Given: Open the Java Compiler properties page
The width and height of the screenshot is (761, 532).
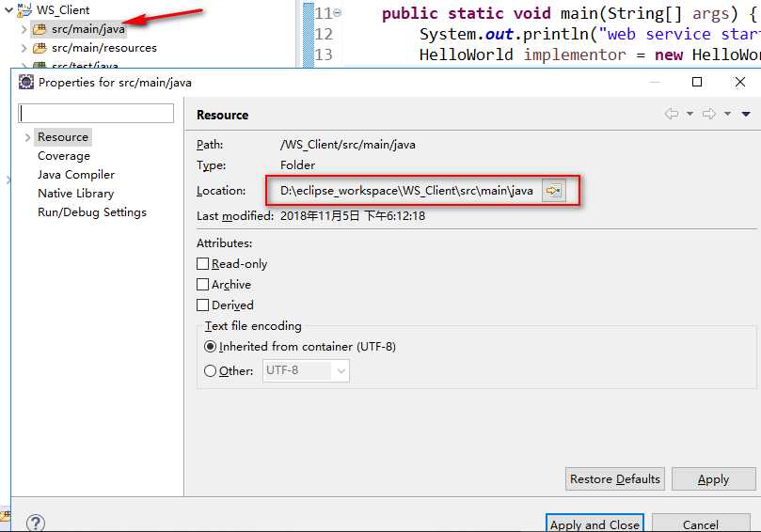Looking at the screenshot, I should [x=76, y=175].
